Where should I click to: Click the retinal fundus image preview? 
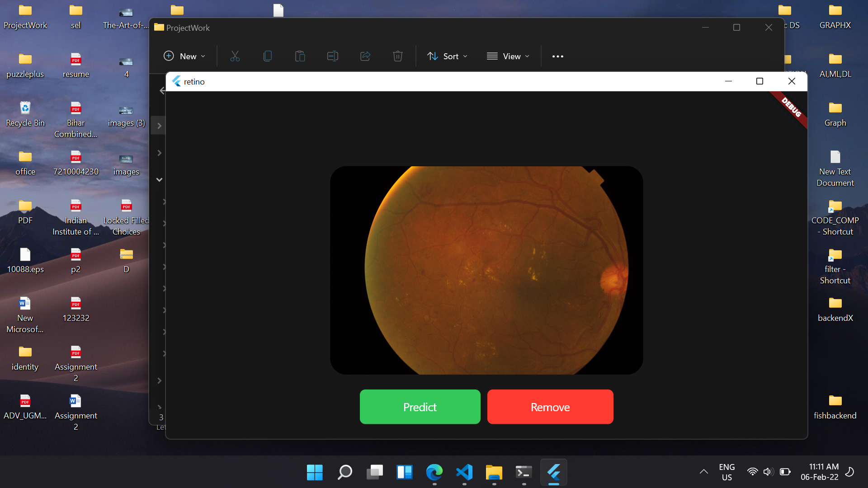coord(486,270)
